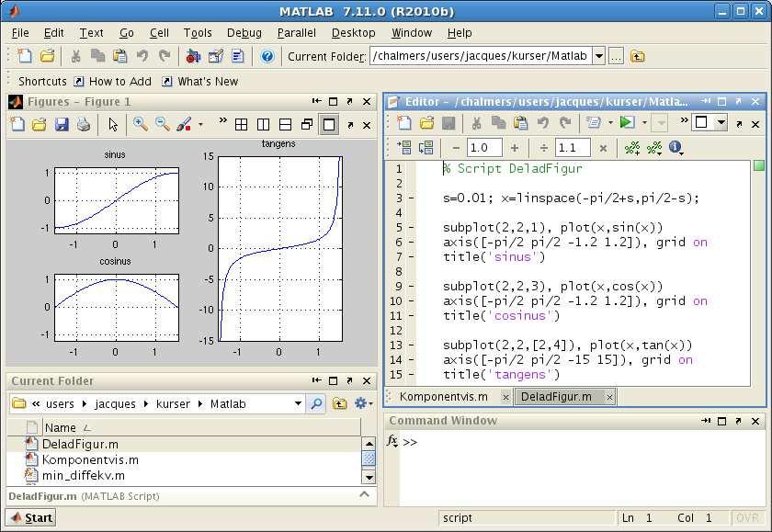Undo using main toolbar arrow
Viewport: 772px width, 532px height.
click(142, 56)
